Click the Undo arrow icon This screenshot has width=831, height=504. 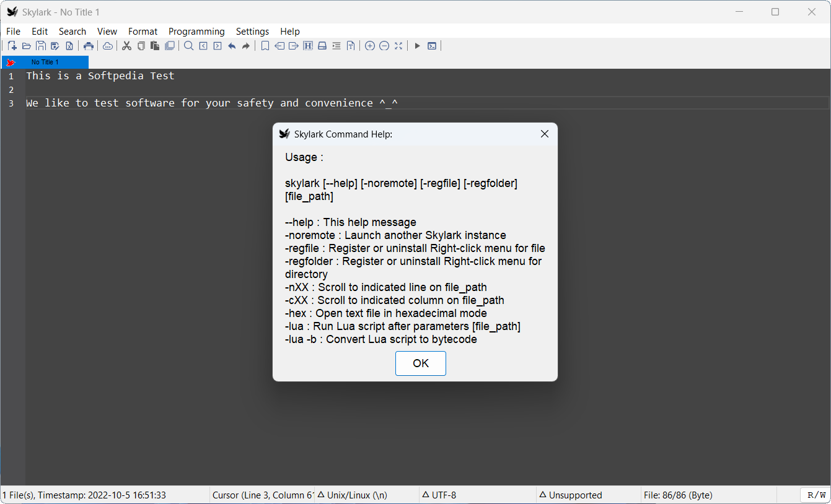coord(232,46)
